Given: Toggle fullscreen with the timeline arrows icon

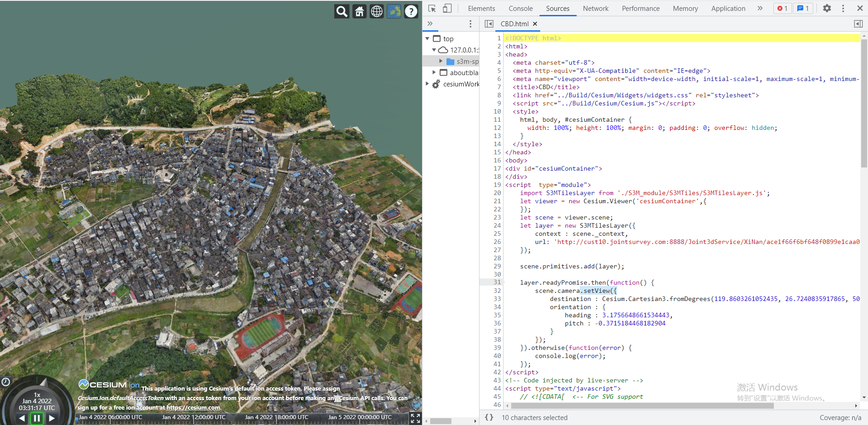Looking at the screenshot, I should (415, 418).
